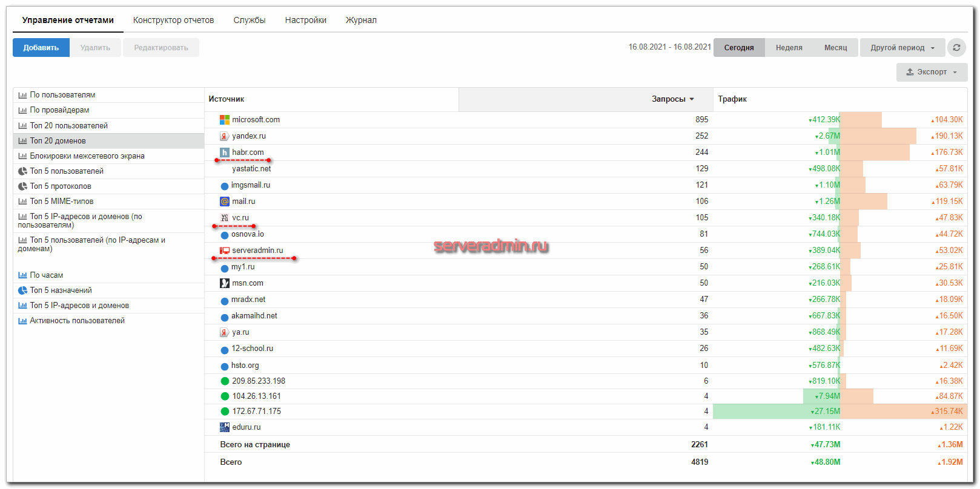Select the Неделя period button

coord(789,47)
